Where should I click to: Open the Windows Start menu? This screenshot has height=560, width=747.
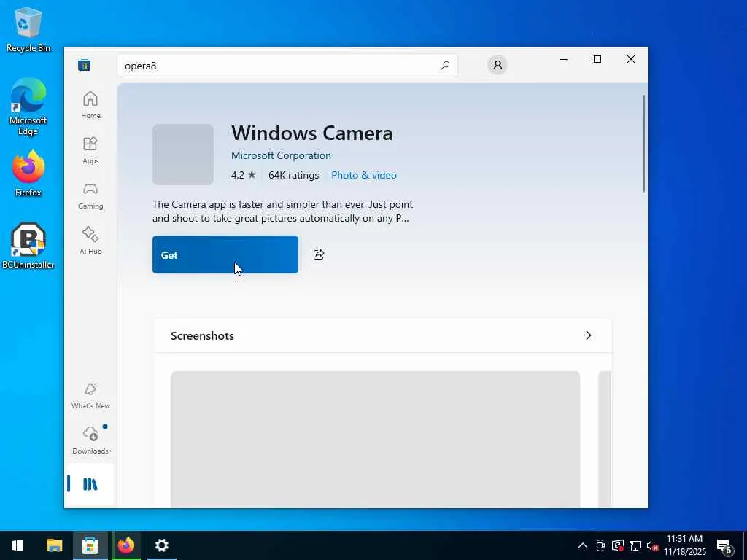pyautogui.click(x=18, y=545)
